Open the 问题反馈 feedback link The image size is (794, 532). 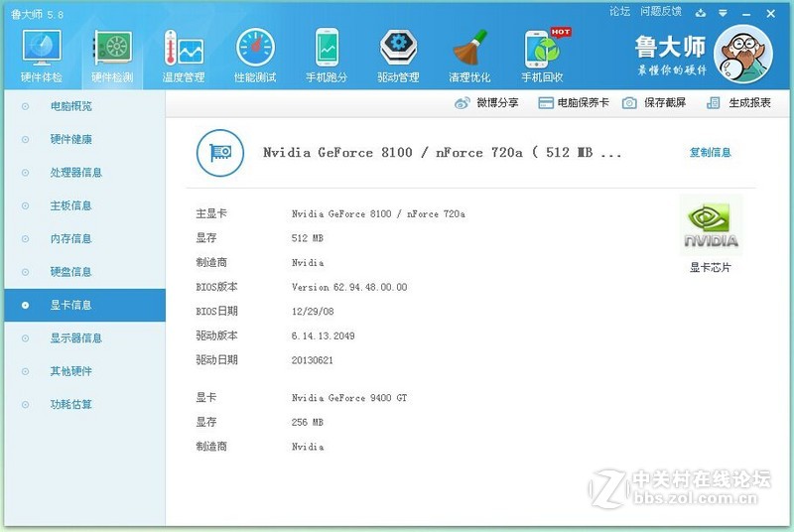tap(661, 12)
